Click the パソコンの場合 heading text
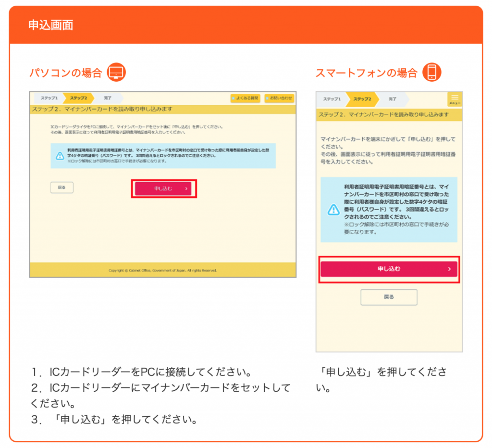This screenshot has height=448, width=492. click(66, 73)
